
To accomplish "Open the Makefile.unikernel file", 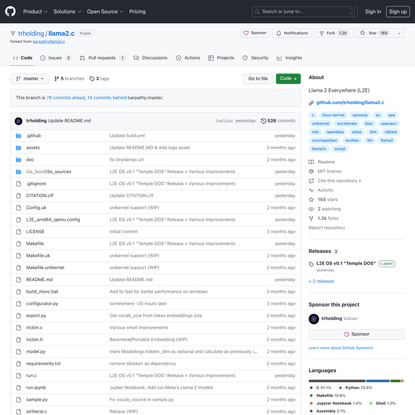I will coord(45,268).
